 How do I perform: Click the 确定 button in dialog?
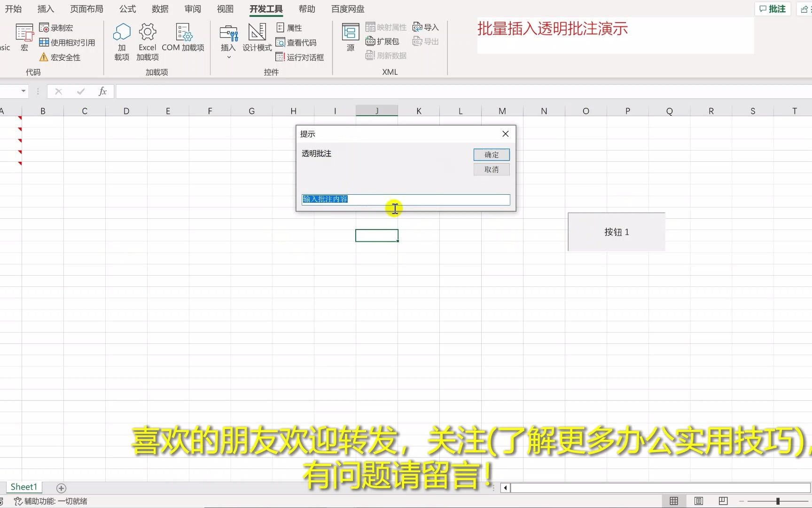[491, 154]
